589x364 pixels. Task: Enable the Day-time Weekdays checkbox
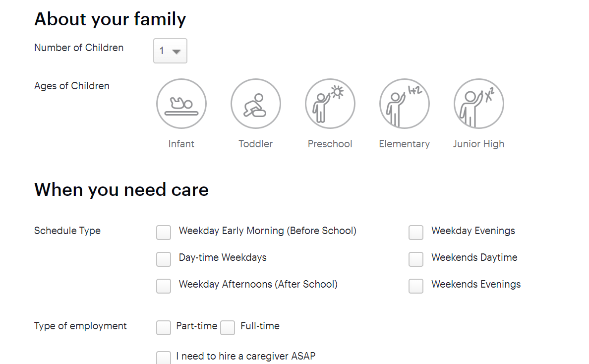click(x=164, y=259)
